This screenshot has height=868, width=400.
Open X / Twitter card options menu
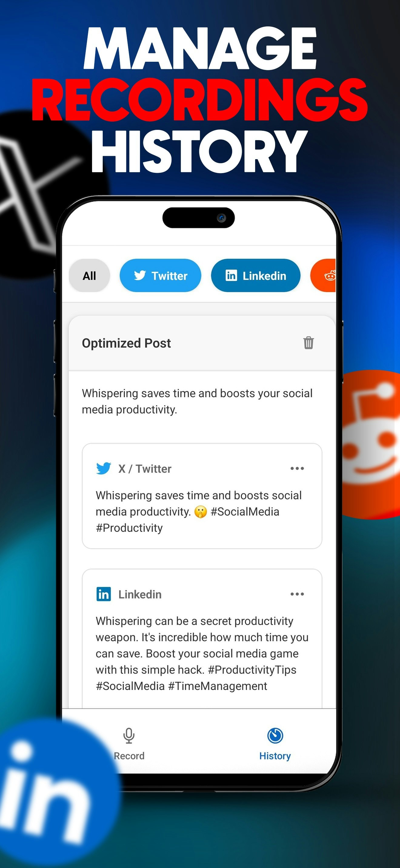(297, 469)
